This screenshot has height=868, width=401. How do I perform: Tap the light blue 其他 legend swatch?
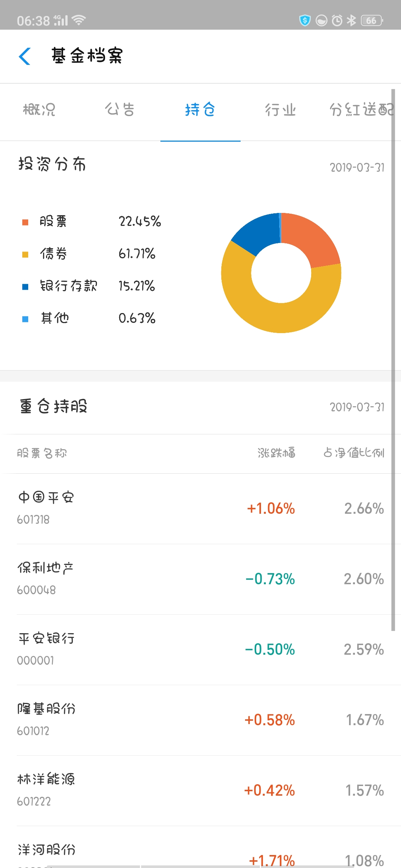coord(25,319)
